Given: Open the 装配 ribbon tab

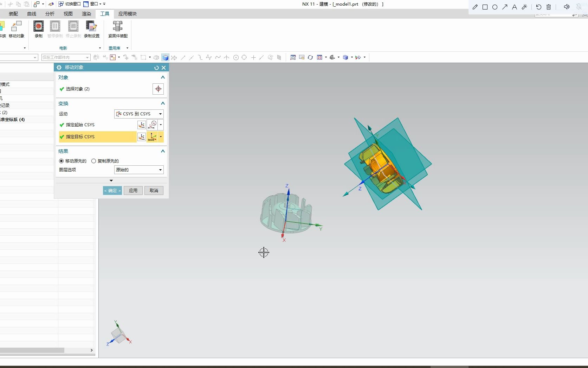Looking at the screenshot, I should click(13, 14).
